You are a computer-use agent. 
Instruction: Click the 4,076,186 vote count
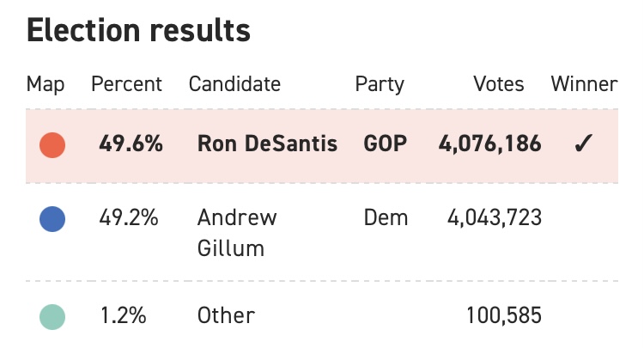click(x=490, y=144)
